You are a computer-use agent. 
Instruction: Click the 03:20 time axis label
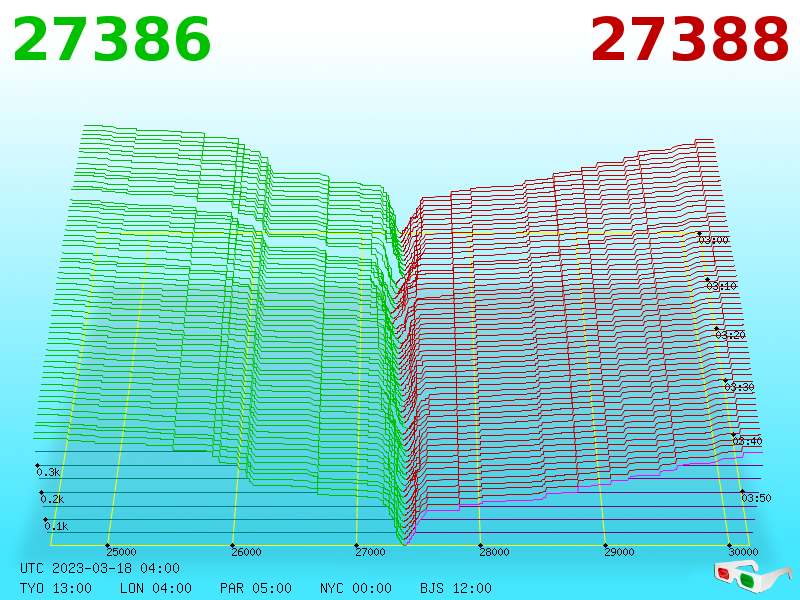731,335
